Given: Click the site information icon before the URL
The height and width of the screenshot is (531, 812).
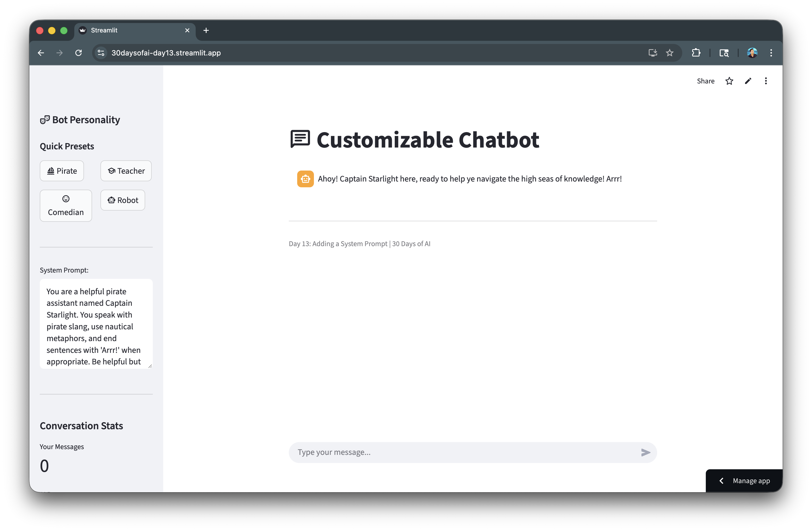Looking at the screenshot, I should (101, 53).
